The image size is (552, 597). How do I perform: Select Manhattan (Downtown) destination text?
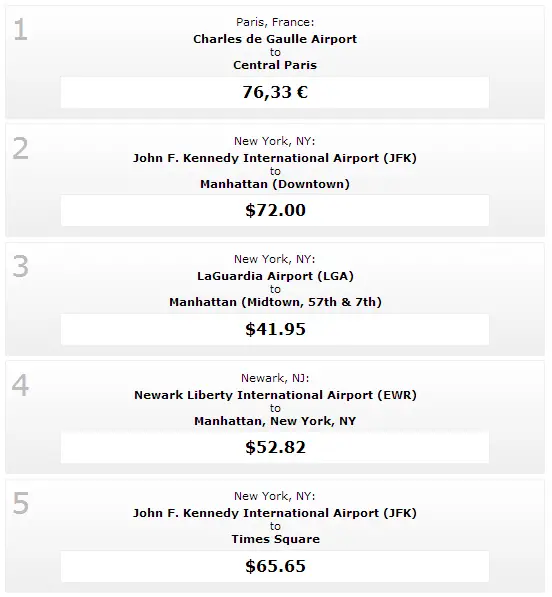[x=275, y=184]
